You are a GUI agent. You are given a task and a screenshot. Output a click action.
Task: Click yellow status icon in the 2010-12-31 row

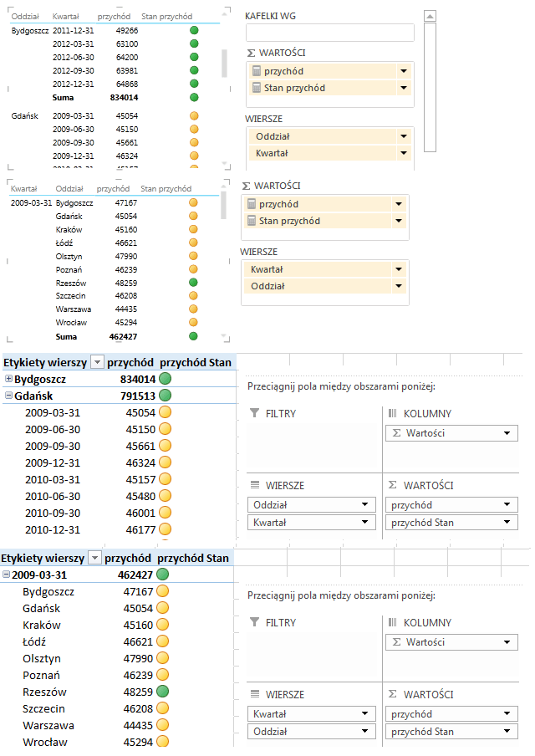(166, 529)
